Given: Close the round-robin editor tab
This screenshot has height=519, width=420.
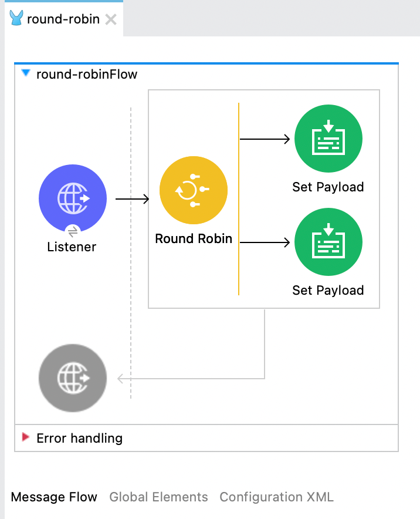Looking at the screenshot, I should pyautogui.click(x=110, y=19).
